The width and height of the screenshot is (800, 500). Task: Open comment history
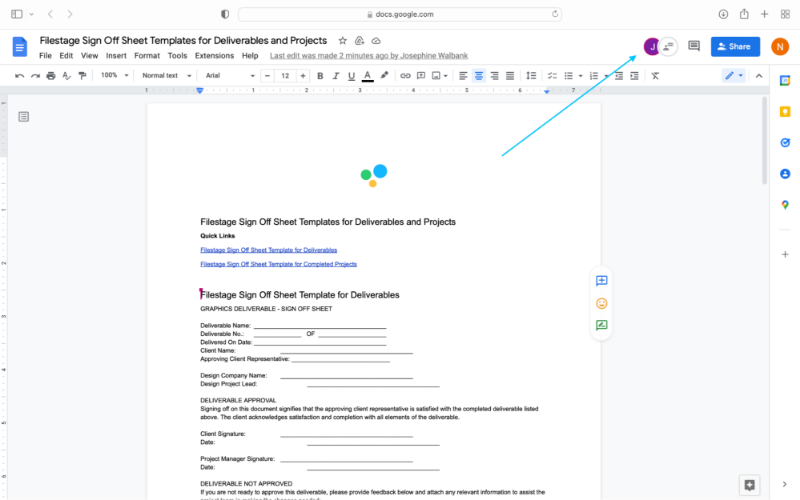(x=694, y=46)
